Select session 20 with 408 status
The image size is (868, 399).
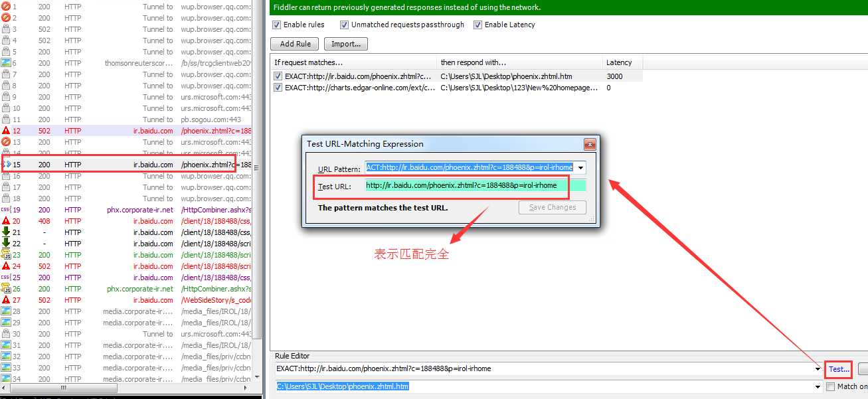point(126,221)
